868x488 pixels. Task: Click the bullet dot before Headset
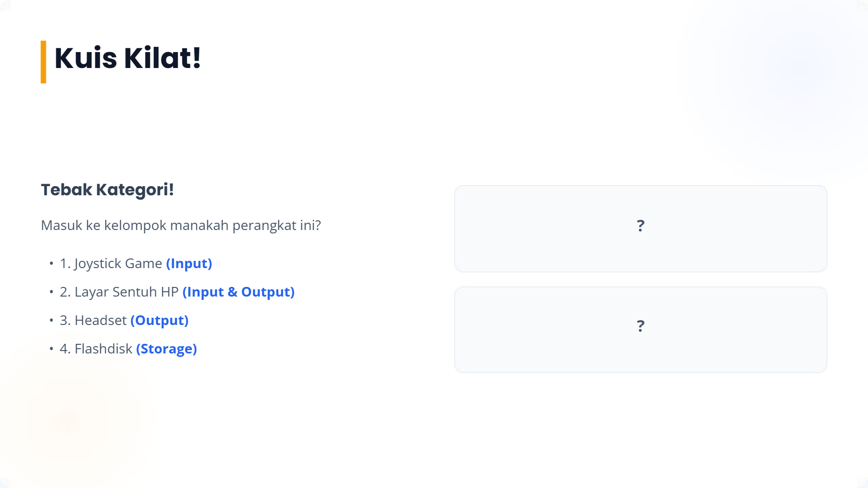(x=51, y=320)
